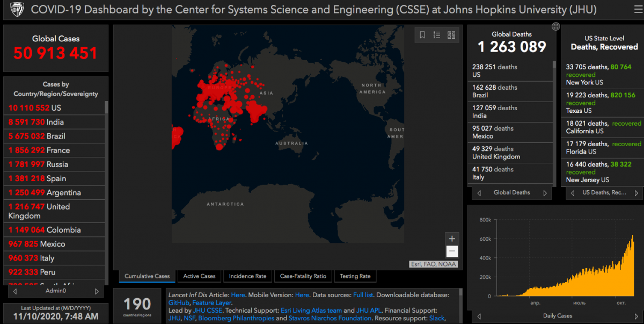Click the Esri, FAO, NOAA attribution

coord(434,264)
